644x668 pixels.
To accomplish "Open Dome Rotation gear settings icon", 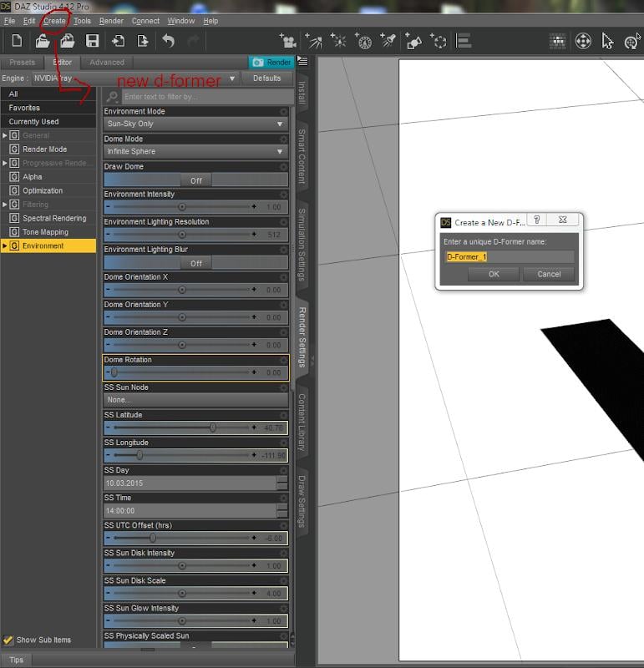I will click(x=283, y=360).
